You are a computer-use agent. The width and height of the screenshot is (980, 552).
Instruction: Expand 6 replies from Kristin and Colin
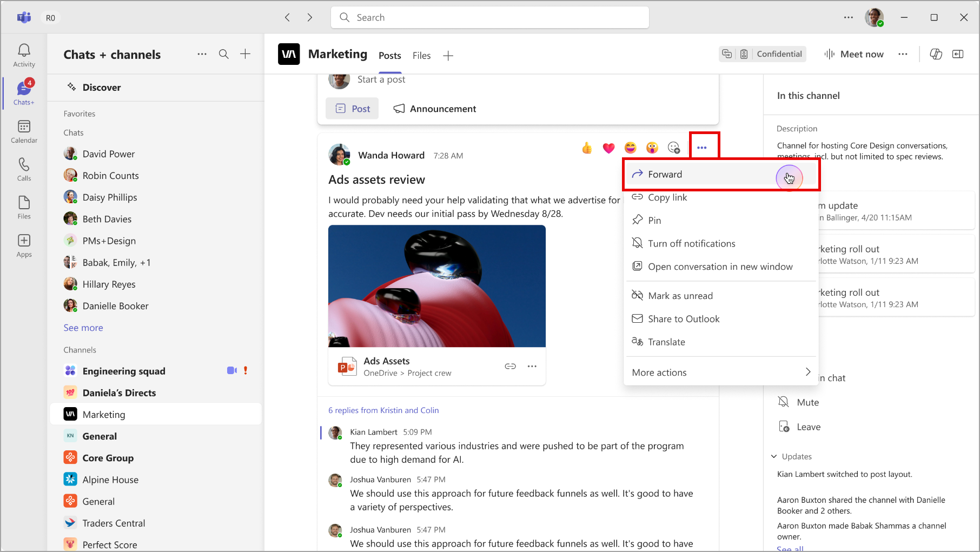(x=383, y=410)
